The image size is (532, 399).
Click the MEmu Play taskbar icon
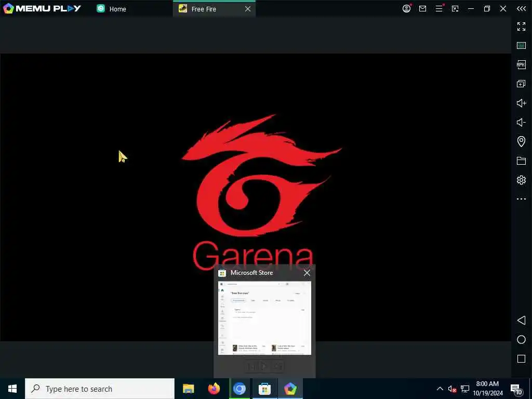coord(290,389)
